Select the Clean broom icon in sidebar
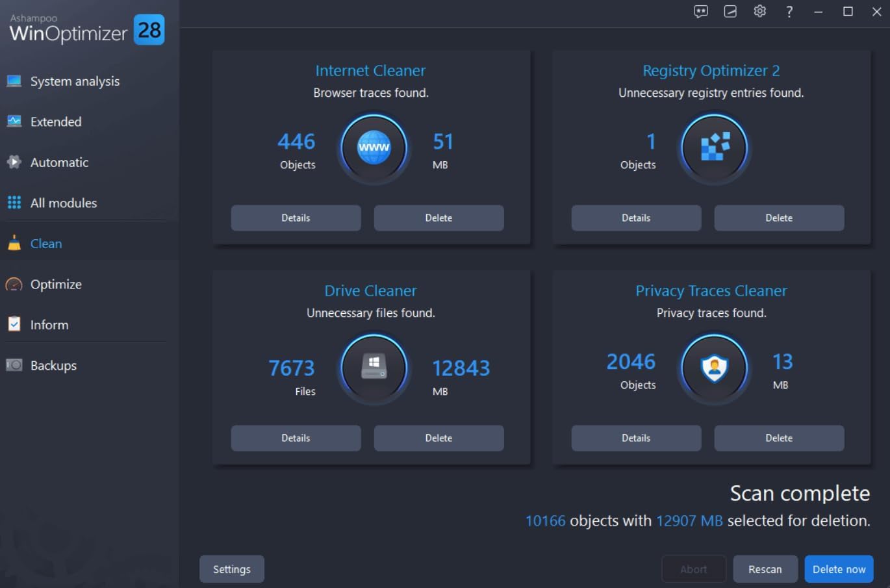The width and height of the screenshot is (890, 588). 14,243
